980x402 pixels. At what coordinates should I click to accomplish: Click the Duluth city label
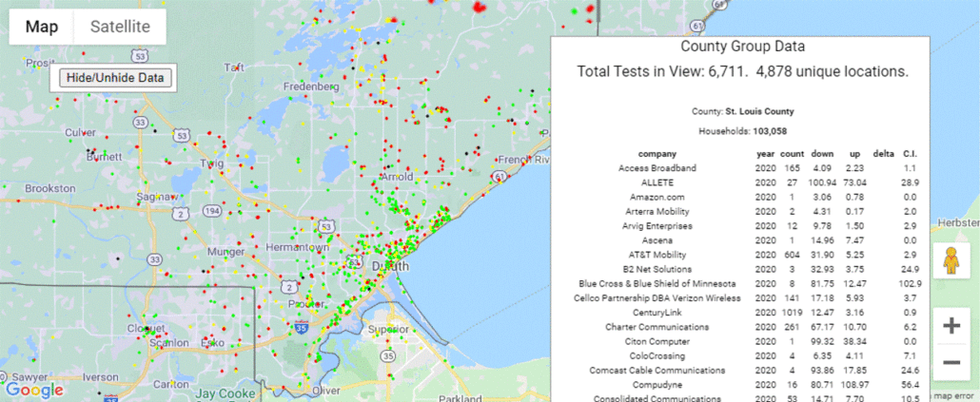[390, 266]
